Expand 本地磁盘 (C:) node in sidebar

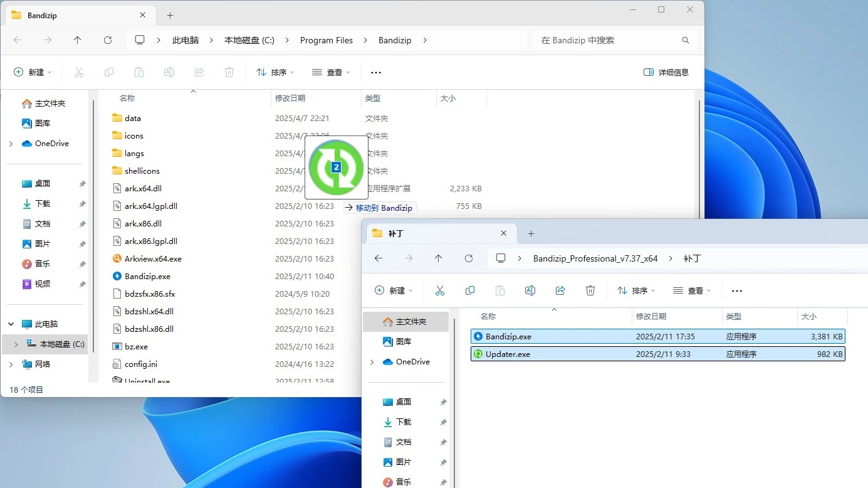click(16, 344)
